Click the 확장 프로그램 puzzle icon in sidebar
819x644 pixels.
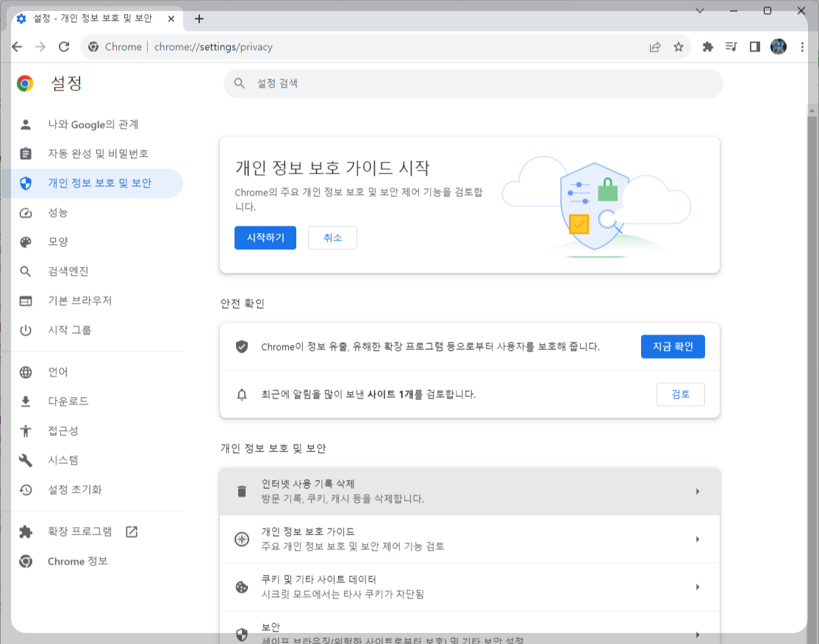26,532
